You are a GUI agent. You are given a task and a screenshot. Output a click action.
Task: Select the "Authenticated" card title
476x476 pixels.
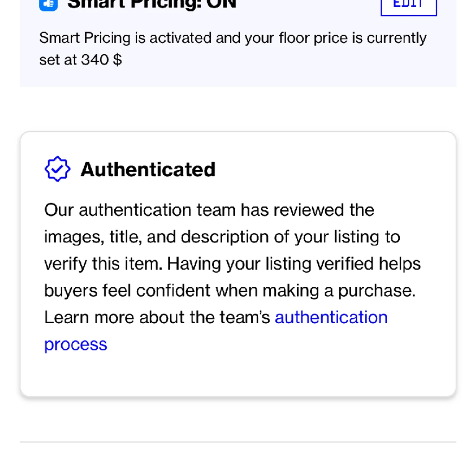pos(148,170)
